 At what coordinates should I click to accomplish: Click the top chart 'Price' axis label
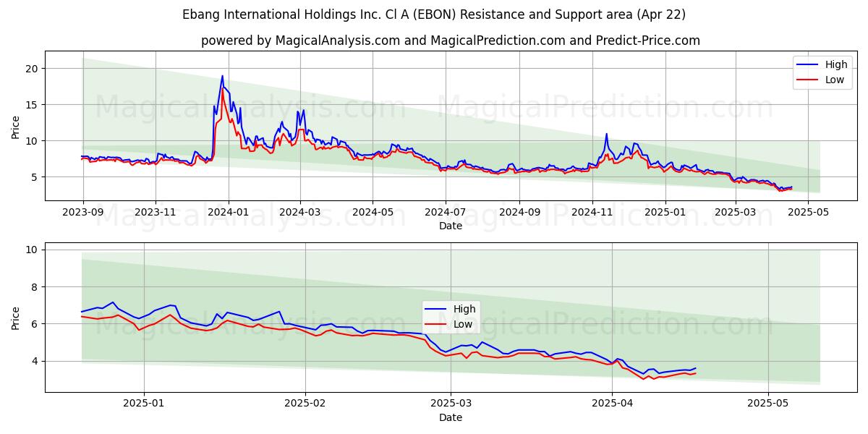tap(16, 125)
